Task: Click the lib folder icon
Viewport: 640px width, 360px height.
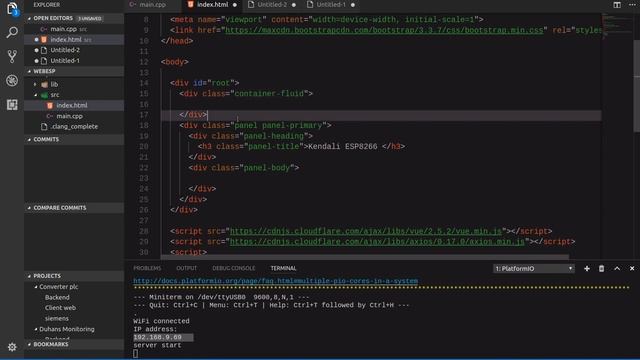Action: tap(44, 84)
